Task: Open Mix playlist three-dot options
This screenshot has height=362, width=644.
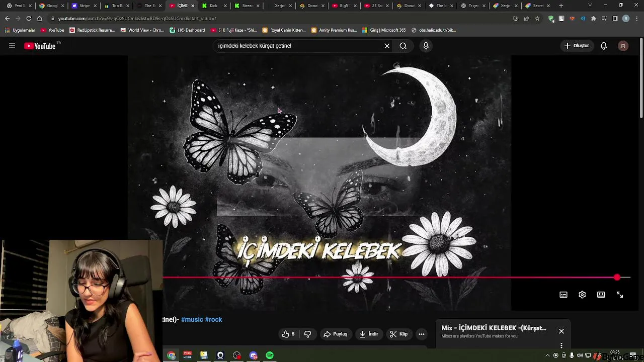Action: [561, 345]
